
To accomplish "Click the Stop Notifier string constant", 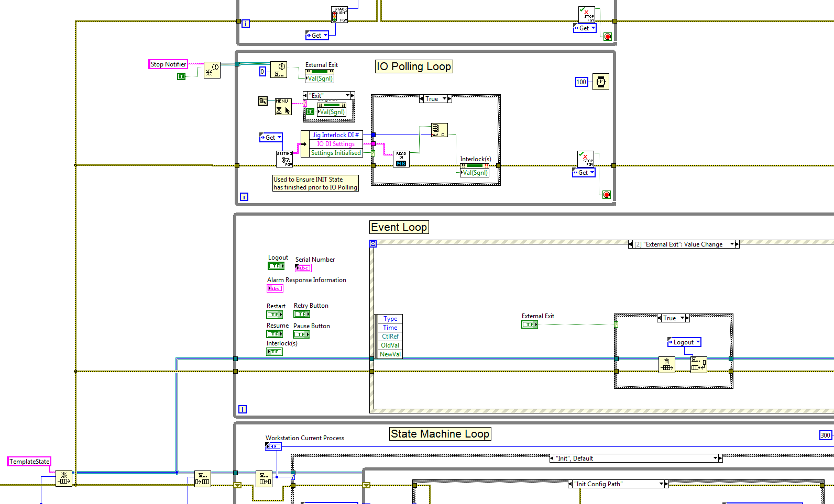I will tap(168, 64).
